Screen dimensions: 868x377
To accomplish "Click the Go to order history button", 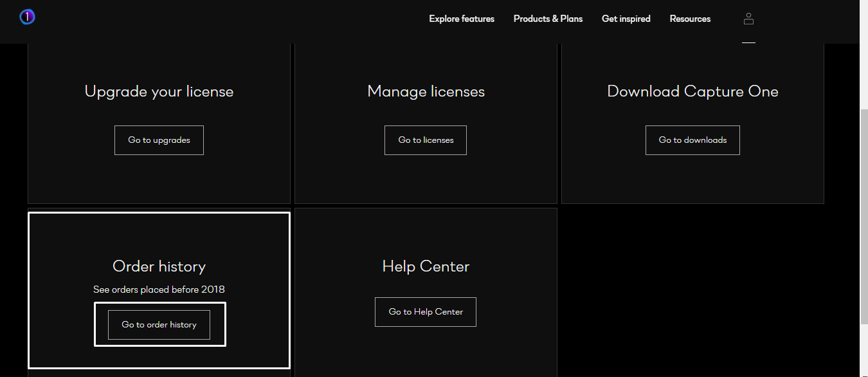I will click(159, 325).
